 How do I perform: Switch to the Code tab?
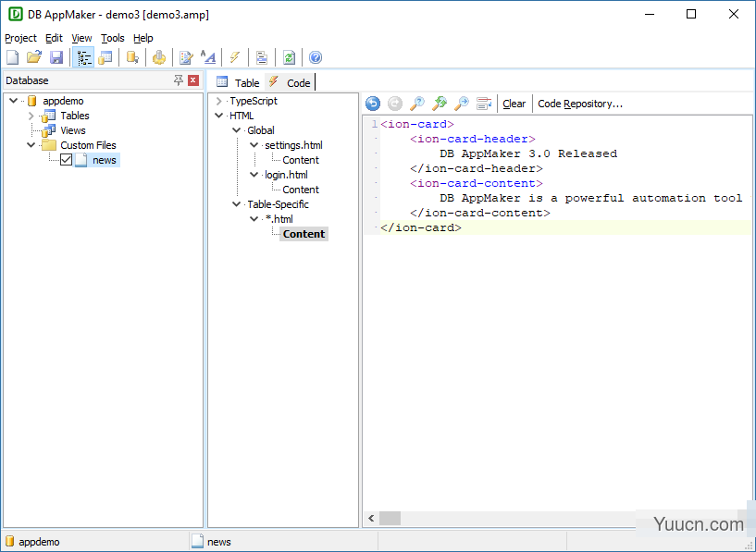(x=290, y=82)
